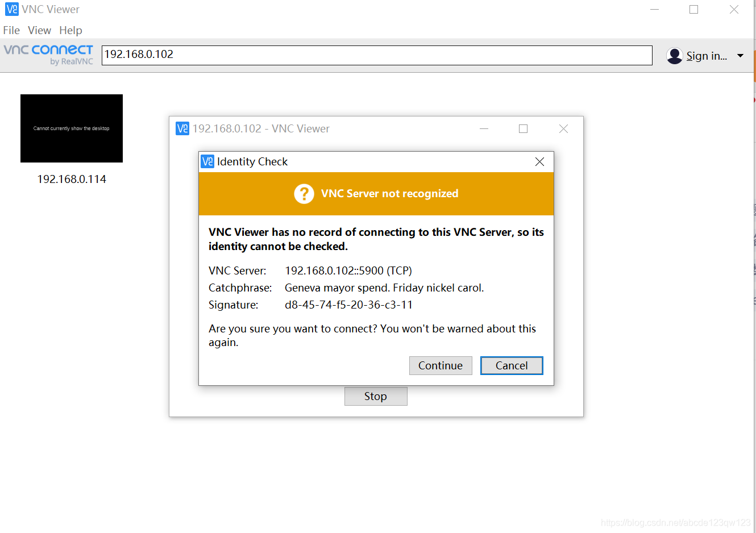Close the 192.168.0.102 VNC Viewer window
The width and height of the screenshot is (756, 533).
point(563,129)
